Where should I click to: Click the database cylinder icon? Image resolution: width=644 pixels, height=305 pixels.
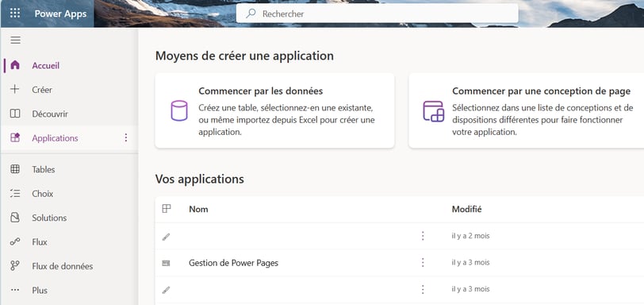pos(179,110)
